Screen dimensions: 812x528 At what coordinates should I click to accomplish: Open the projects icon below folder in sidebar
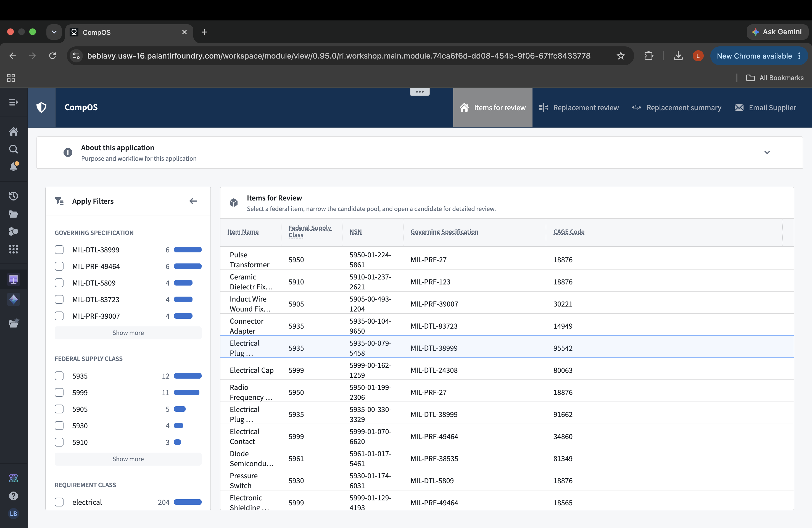(x=13, y=232)
